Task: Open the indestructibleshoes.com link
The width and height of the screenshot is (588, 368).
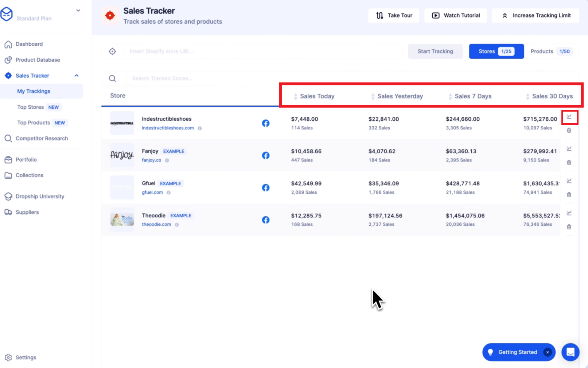Action: pos(168,128)
